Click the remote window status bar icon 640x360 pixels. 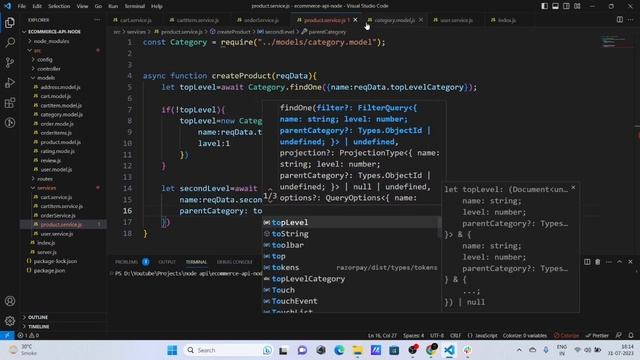(7, 336)
